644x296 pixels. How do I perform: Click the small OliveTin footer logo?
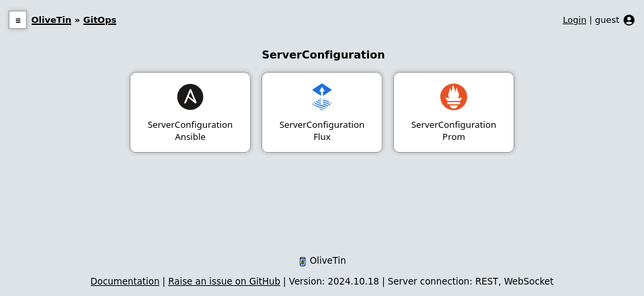(x=303, y=261)
